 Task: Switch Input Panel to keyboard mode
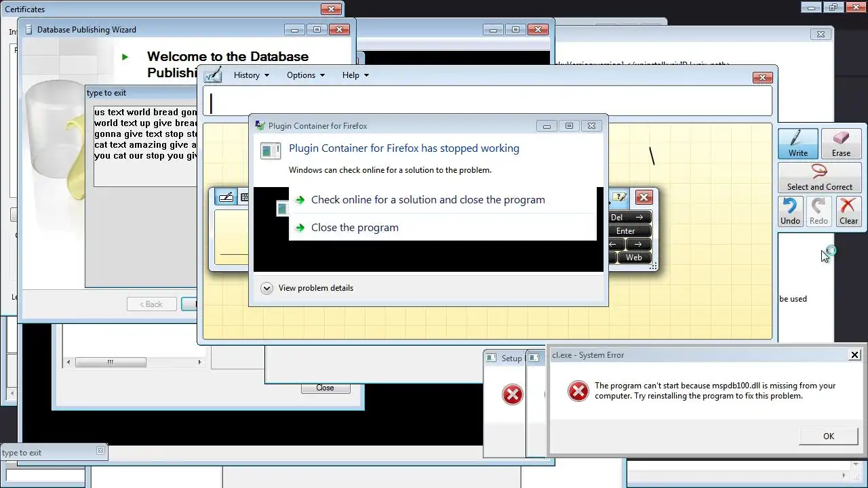click(x=244, y=197)
